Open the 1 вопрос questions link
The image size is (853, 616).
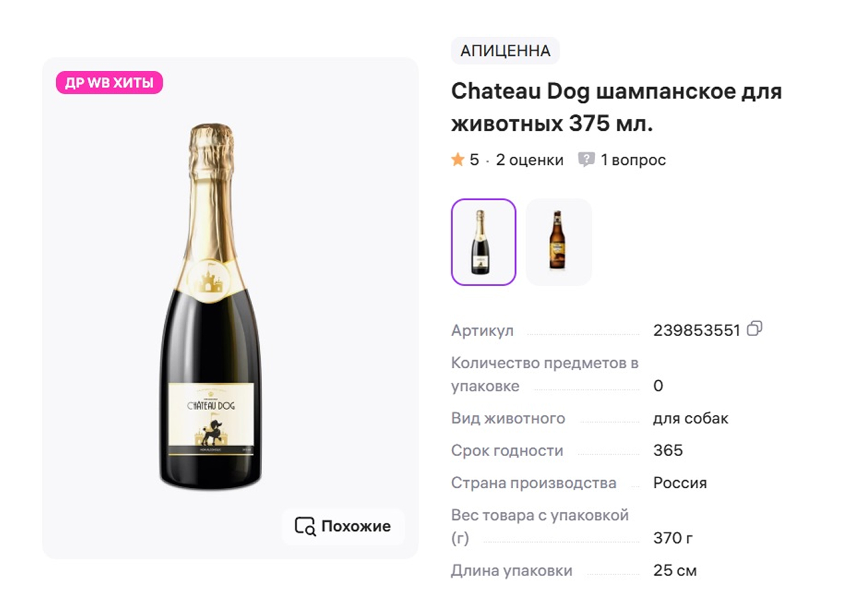(x=633, y=160)
